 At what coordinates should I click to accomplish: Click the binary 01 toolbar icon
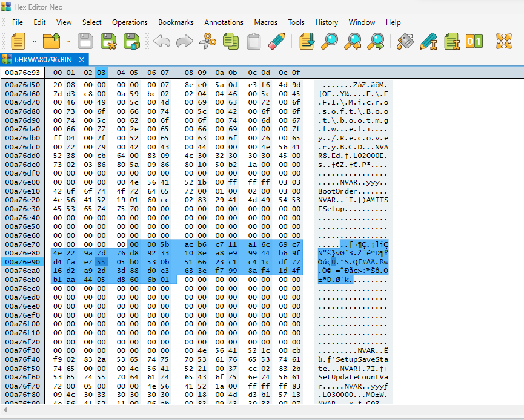coord(474,41)
